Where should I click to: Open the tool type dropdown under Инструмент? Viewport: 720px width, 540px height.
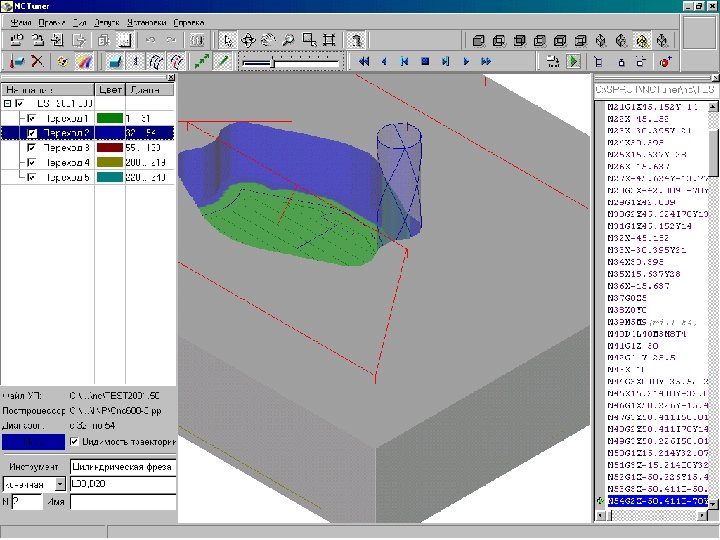[60, 484]
